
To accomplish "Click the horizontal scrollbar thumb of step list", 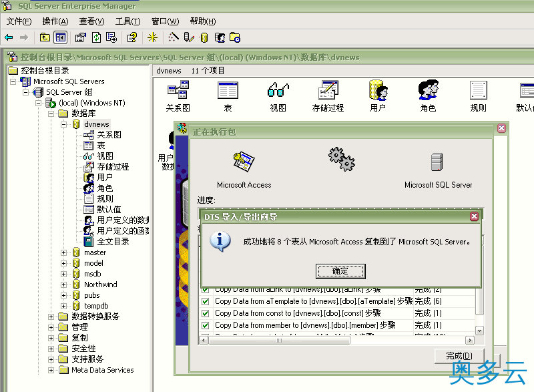I will tap(279, 340).
